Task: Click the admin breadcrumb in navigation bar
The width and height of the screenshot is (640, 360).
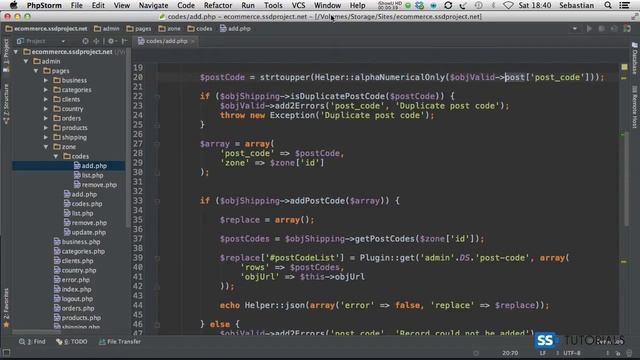Action: (x=107, y=29)
